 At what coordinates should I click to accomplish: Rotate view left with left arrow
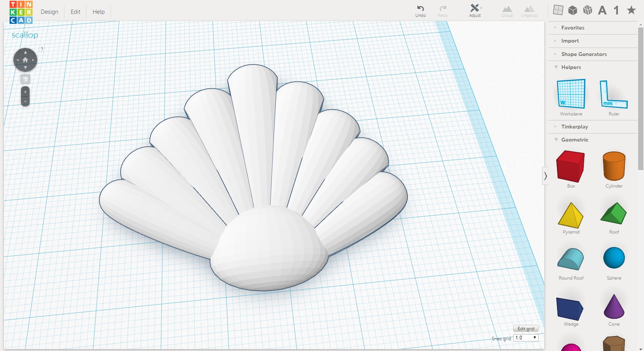point(17,60)
